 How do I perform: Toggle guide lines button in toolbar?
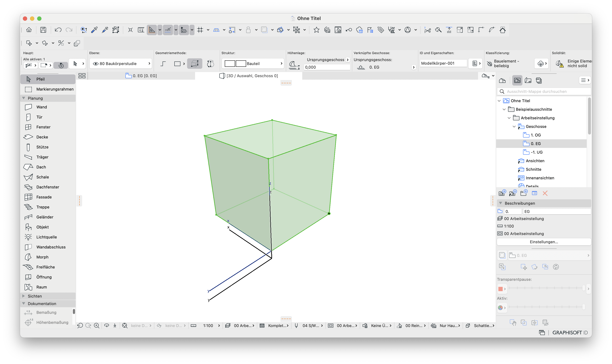152,30
